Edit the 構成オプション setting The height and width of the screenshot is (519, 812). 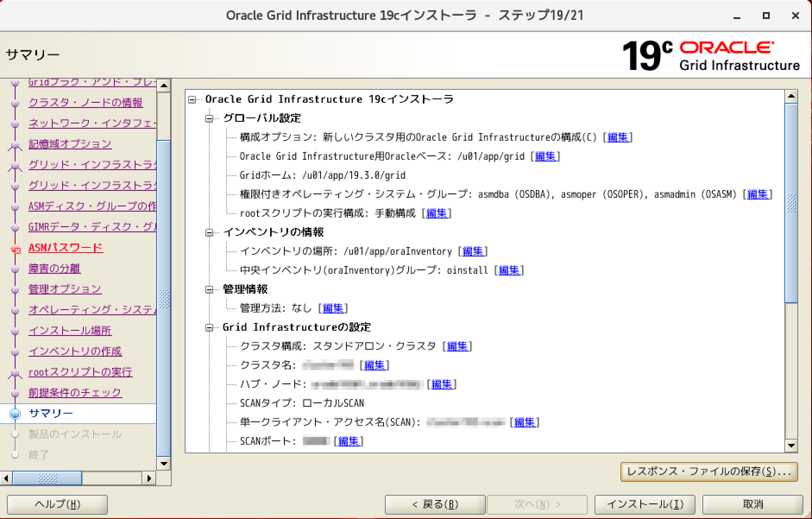[x=617, y=137]
